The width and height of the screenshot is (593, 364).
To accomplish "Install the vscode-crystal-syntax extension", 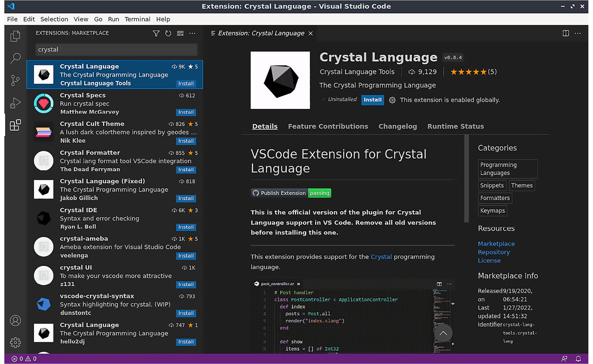I will (186, 313).
